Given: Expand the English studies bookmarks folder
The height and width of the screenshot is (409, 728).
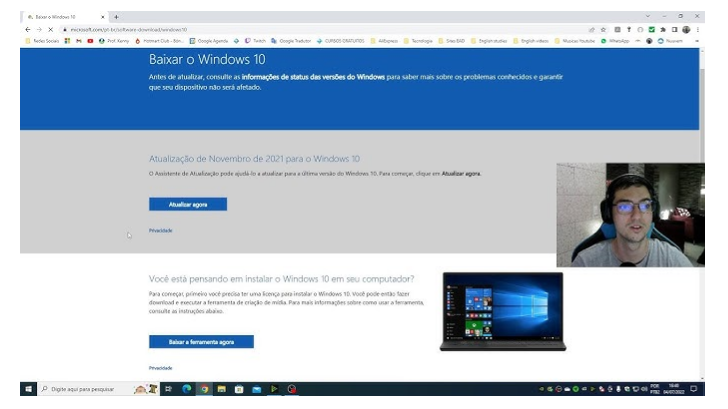Looking at the screenshot, I should coord(489,41).
